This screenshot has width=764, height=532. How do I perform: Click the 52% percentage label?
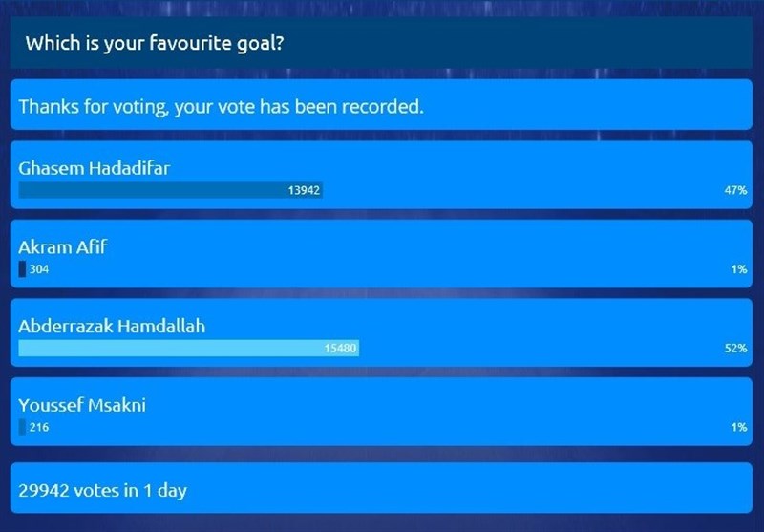click(x=735, y=349)
